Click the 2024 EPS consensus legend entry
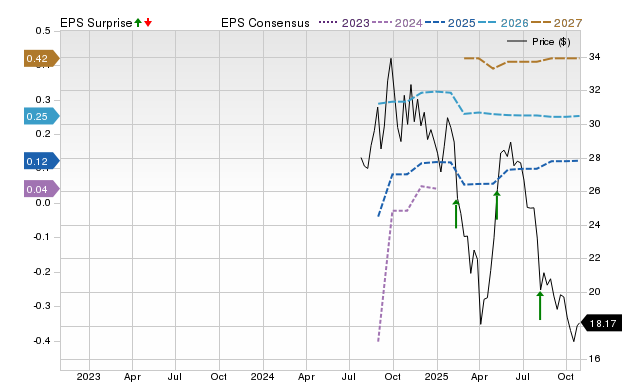640x382 pixels. click(x=397, y=23)
